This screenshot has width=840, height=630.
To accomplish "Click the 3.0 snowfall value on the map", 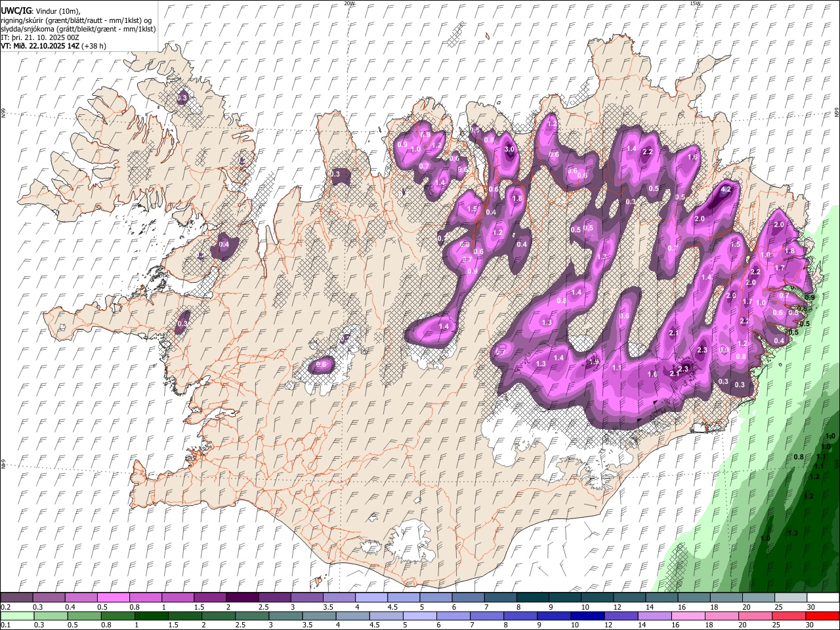I will point(509,150).
